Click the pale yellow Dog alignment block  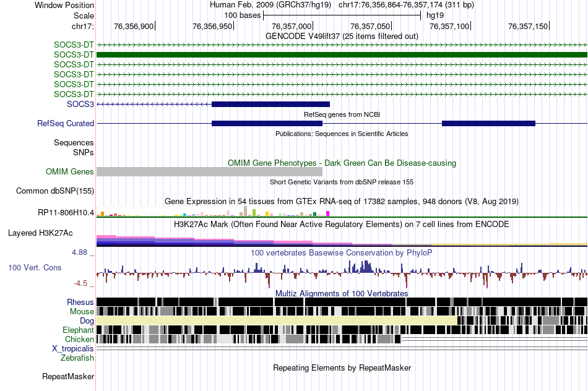click(277, 320)
